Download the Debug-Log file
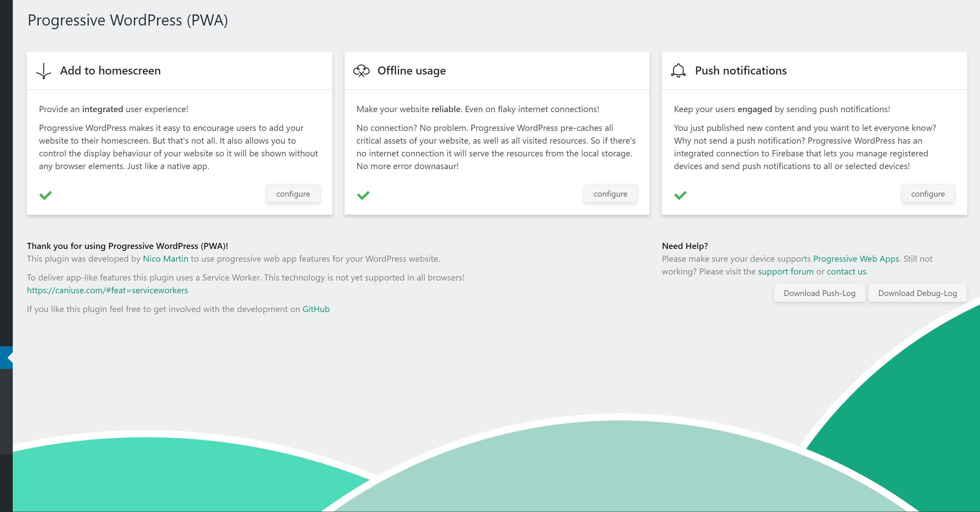The width and height of the screenshot is (980, 512). pyautogui.click(x=917, y=293)
